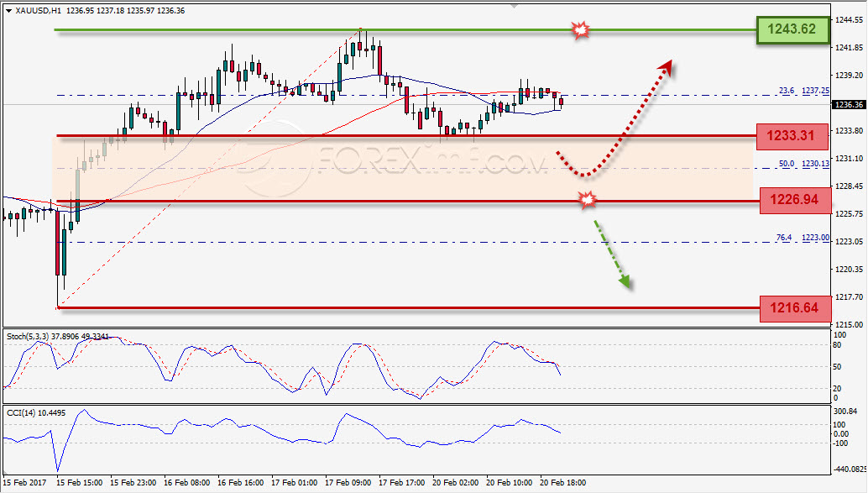
Task: Select the green 1243.62 resistance price label
Action: [792, 29]
